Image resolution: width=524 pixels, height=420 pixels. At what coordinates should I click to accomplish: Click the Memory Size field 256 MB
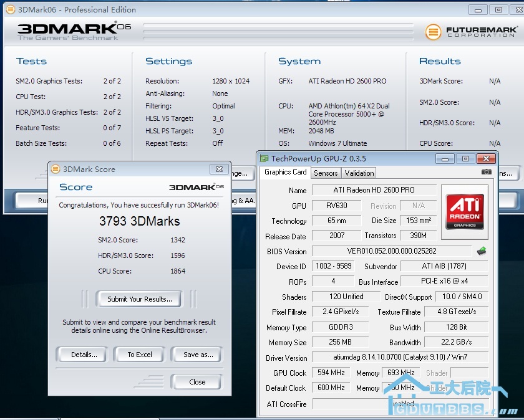340,342
